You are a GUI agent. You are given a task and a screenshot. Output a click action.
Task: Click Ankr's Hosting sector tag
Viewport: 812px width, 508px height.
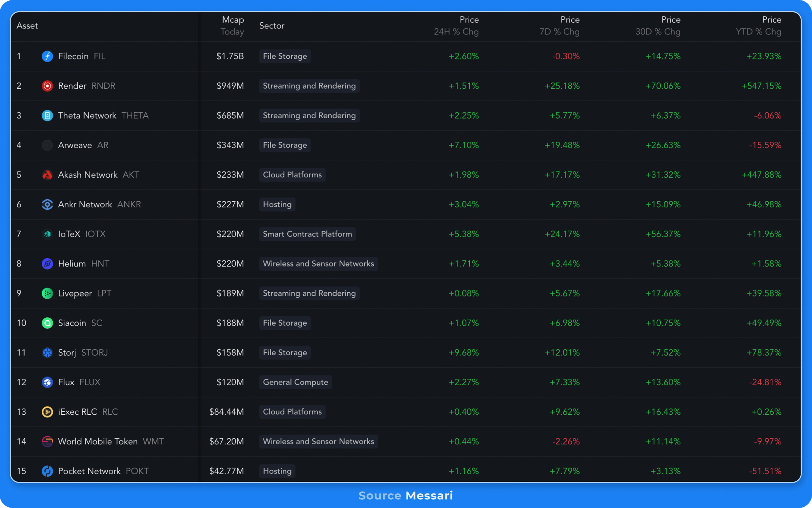277,204
